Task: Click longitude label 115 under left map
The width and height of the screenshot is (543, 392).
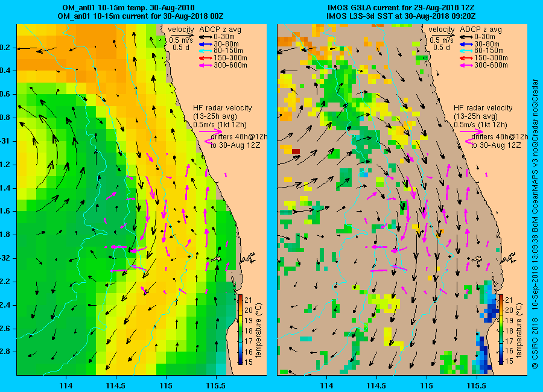Action: pos(166,385)
